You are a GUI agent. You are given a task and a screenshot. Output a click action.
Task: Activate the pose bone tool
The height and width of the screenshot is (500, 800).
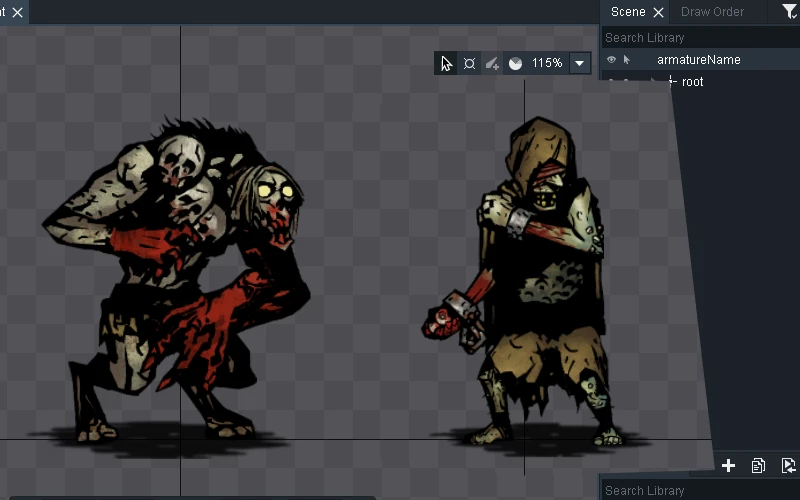pyautogui.click(x=469, y=63)
